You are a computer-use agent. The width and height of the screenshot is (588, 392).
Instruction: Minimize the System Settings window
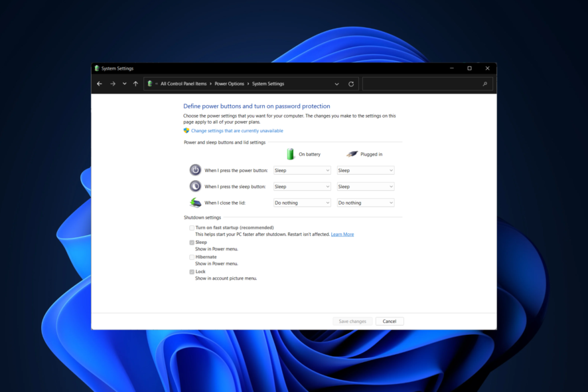click(452, 68)
